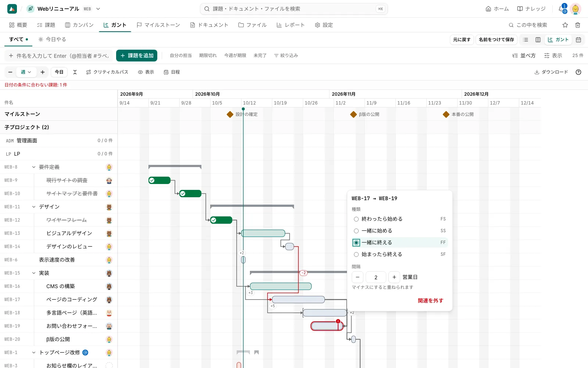Screen dimensions: 588x368
Task: Toggle the クリティカルパス critical path display
Action: point(107,72)
